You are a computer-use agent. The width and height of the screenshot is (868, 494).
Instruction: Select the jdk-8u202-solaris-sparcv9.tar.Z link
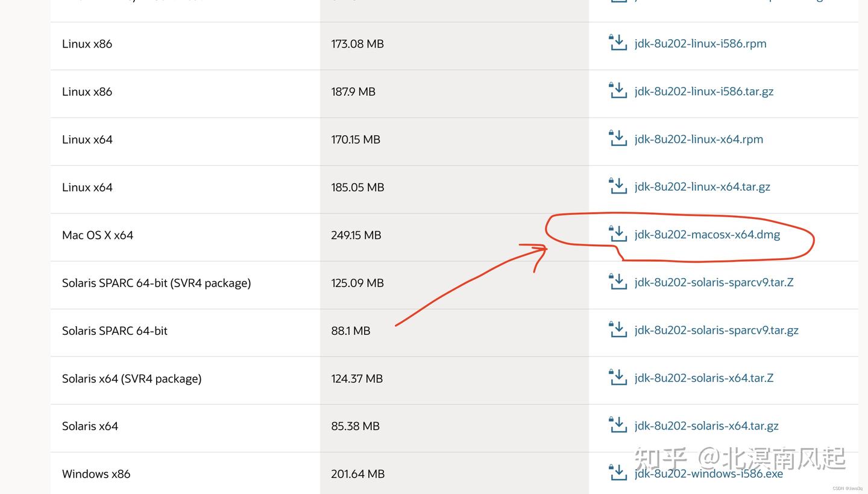pos(714,282)
